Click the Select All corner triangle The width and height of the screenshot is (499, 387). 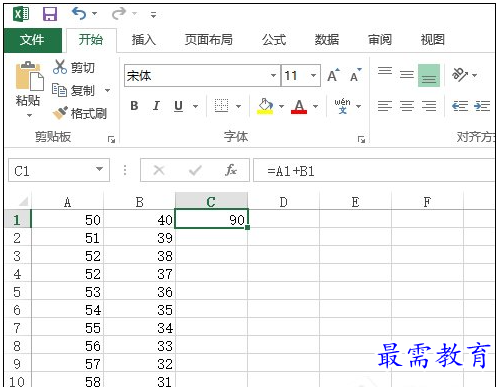22,201
